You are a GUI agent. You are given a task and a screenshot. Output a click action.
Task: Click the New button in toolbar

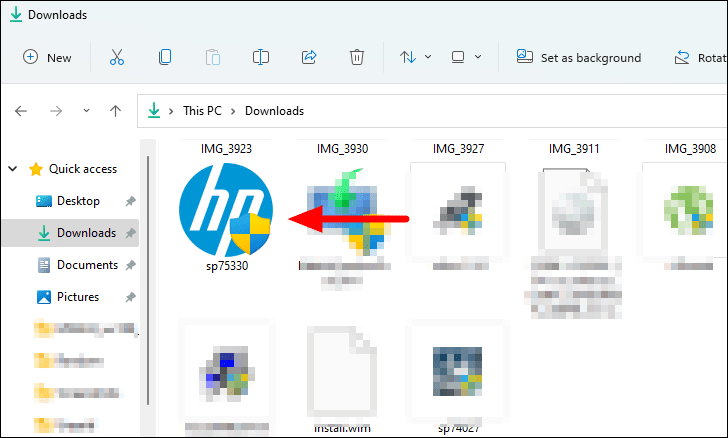(47, 58)
